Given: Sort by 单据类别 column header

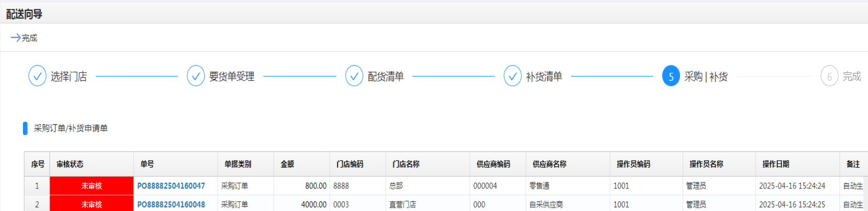Looking at the screenshot, I should click(x=245, y=164).
